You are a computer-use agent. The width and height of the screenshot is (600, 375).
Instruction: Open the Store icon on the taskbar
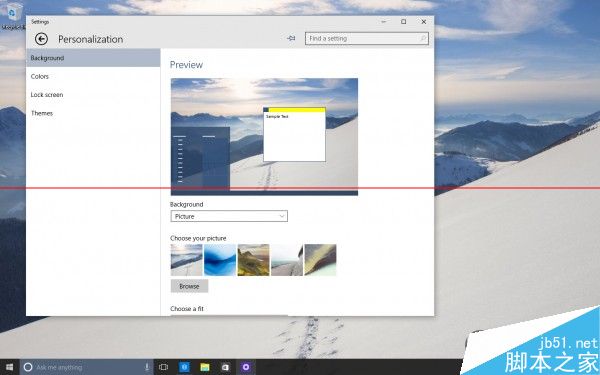point(225,367)
